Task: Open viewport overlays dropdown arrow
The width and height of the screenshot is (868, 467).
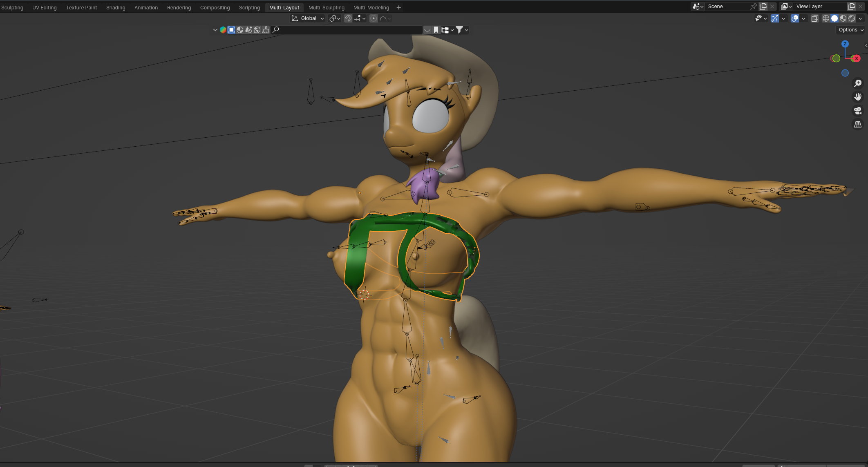Action: click(803, 18)
